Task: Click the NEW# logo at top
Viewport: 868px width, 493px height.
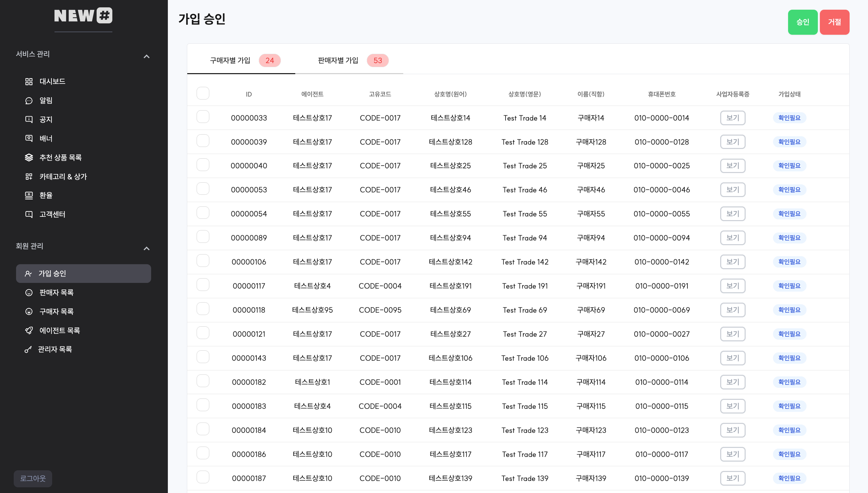Action: tap(83, 16)
